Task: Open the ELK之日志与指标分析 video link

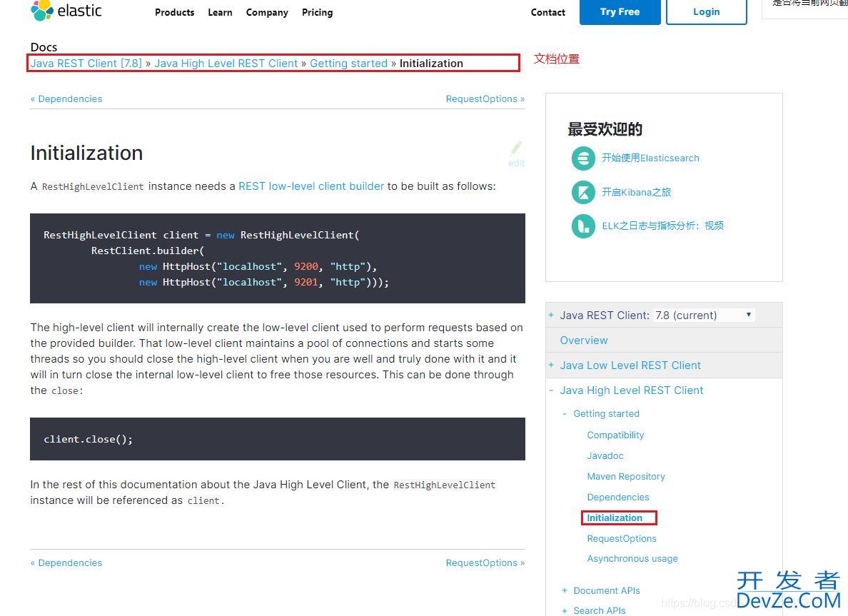Action: pyautogui.click(x=663, y=226)
